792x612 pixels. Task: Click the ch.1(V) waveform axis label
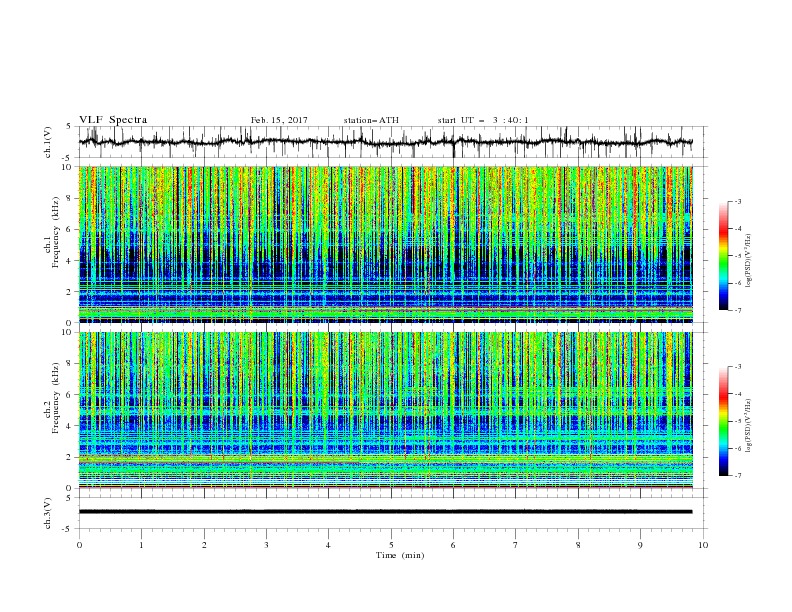tap(48, 142)
